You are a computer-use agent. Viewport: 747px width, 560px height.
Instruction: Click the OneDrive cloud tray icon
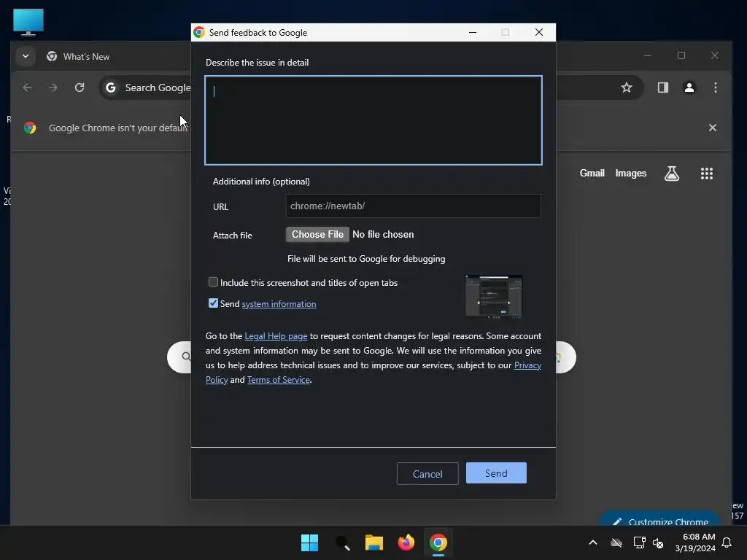pos(616,542)
